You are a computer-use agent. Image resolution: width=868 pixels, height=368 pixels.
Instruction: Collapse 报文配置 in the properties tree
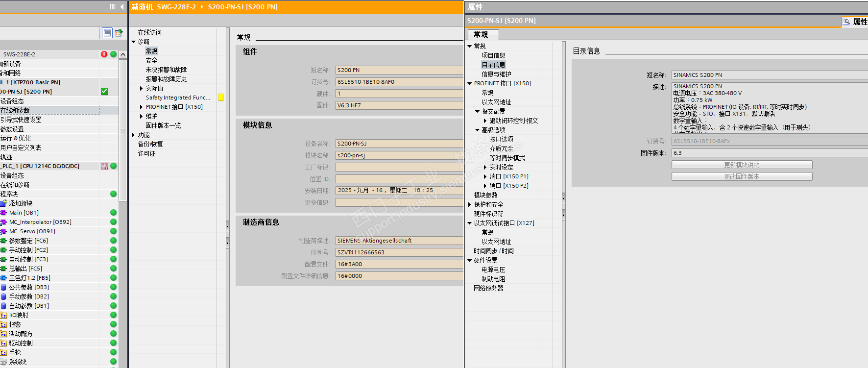(477, 111)
